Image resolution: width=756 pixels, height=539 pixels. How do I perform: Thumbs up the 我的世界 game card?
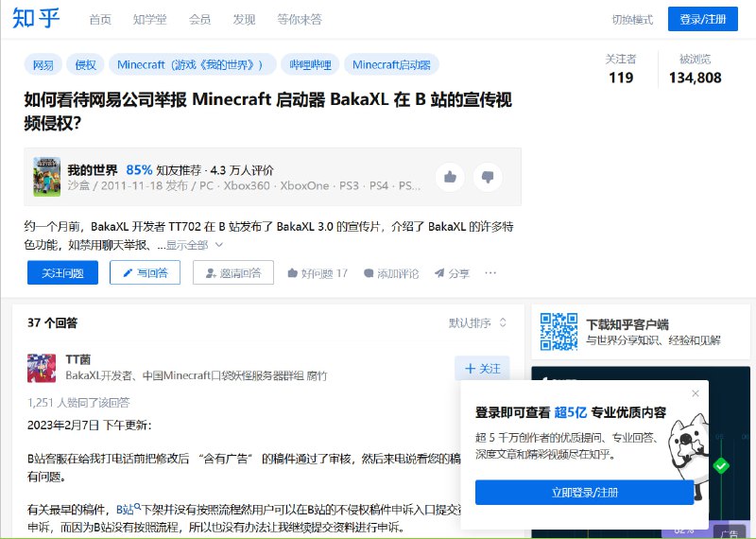click(450, 177)
